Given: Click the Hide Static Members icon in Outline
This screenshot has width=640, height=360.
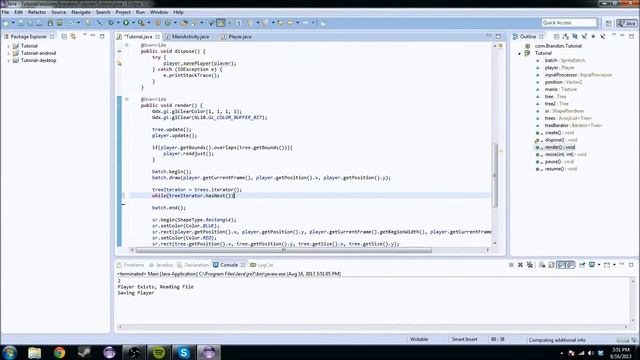Looking at the screenshot, I should 584,37.
